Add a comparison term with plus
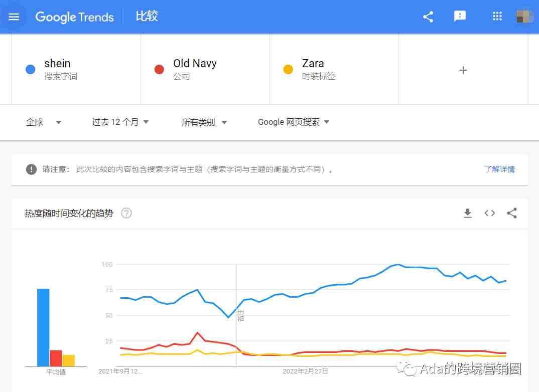 463,70
